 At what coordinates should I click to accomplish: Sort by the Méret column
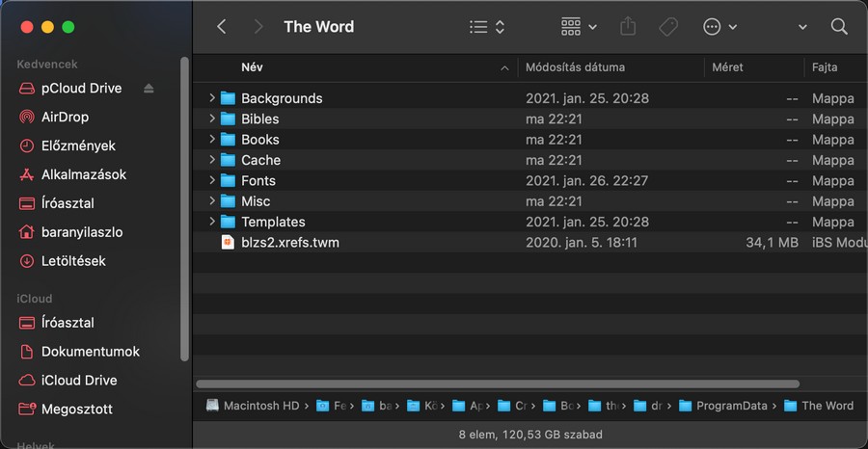(727, 67)
